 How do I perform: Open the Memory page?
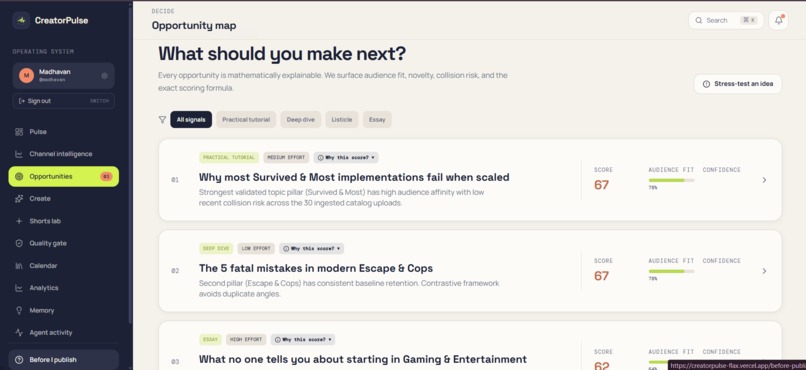coord(64,311)
